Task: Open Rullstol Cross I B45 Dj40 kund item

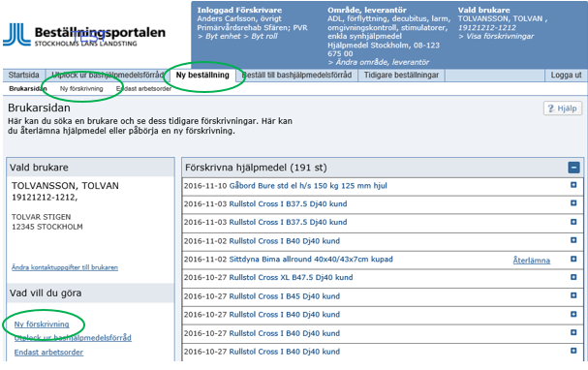Action: pyautogui.click(x=284, y=296)
